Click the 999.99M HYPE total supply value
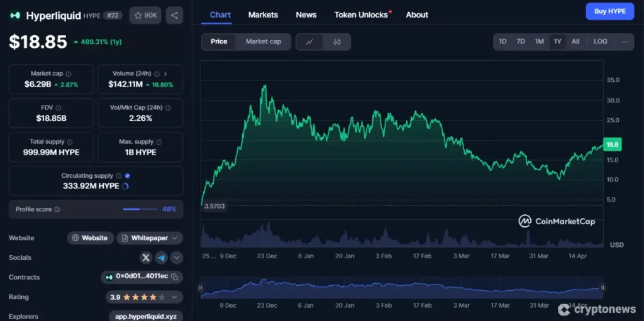 coord(51,152)
